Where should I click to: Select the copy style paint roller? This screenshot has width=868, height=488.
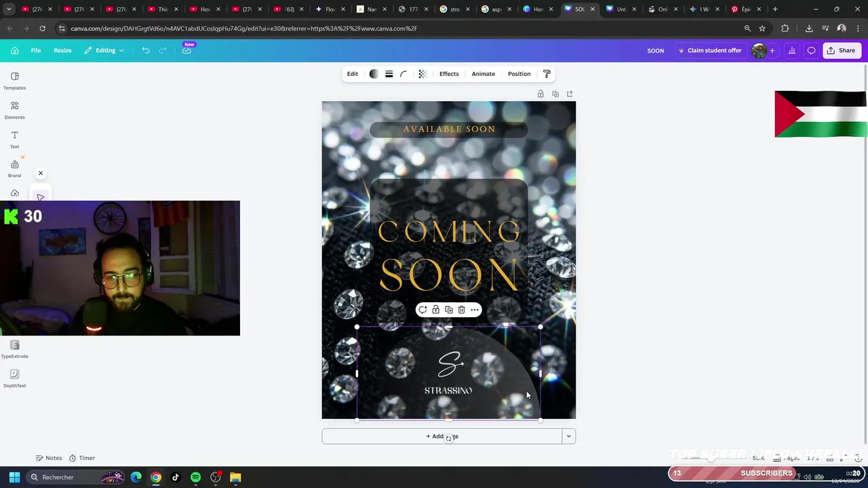click(547, 74)
